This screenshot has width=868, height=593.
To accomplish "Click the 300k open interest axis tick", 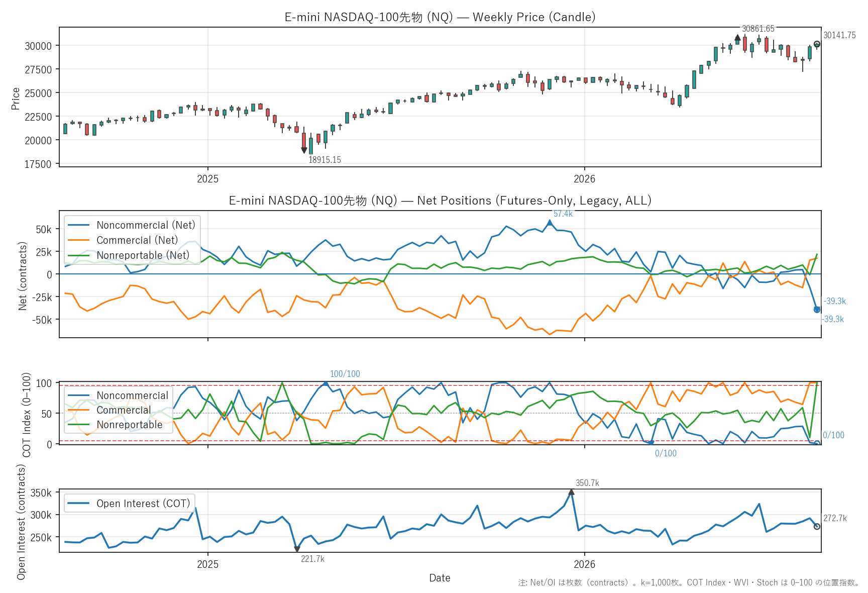I will pos(41,515).
